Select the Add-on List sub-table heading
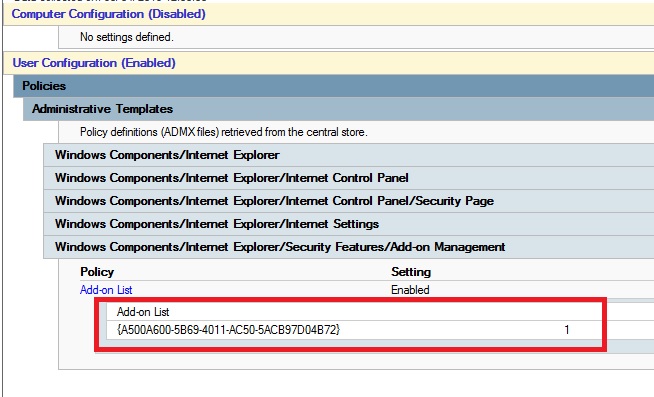 click(143, 312)
